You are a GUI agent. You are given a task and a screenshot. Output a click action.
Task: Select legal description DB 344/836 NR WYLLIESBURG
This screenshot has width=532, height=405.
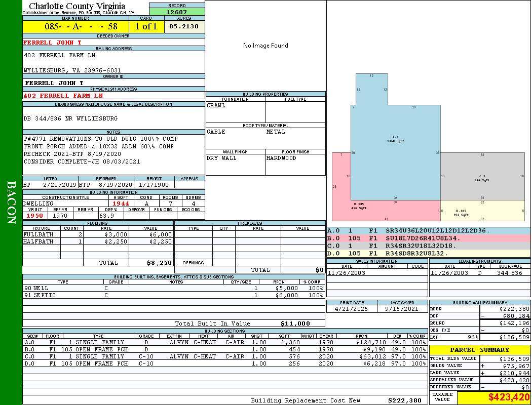[x=70, y=118]
